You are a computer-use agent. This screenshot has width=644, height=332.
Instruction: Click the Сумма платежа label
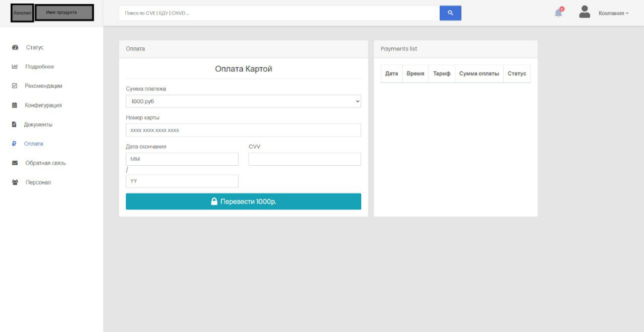tap(146, 88)
